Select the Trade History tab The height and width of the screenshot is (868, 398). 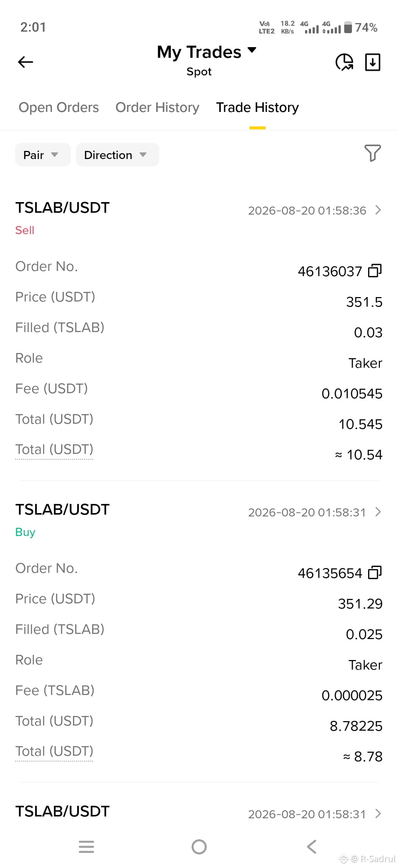[257, 107]
